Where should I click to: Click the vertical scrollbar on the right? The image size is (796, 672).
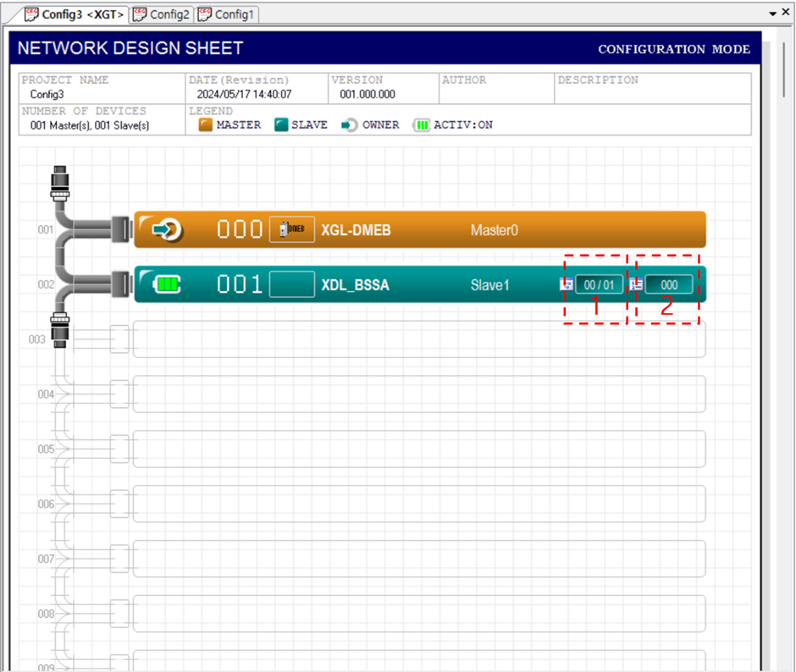click(784, 70)
